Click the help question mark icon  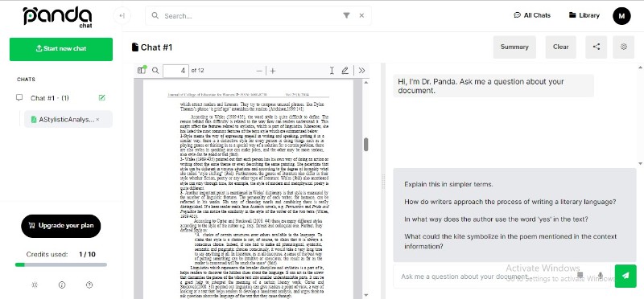point(89,285)
